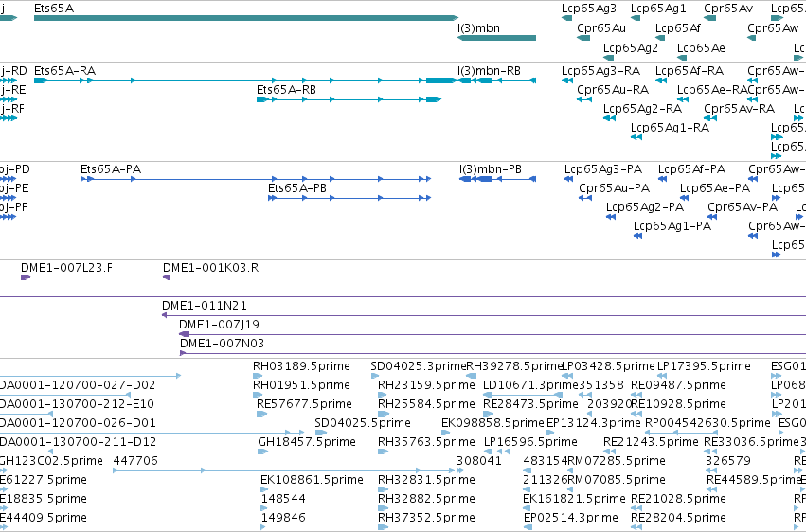Screen dimensions: 806x532
Task: Select the RH03189.5prime EST
Action: pyautogui.click(x=258, y=376)
